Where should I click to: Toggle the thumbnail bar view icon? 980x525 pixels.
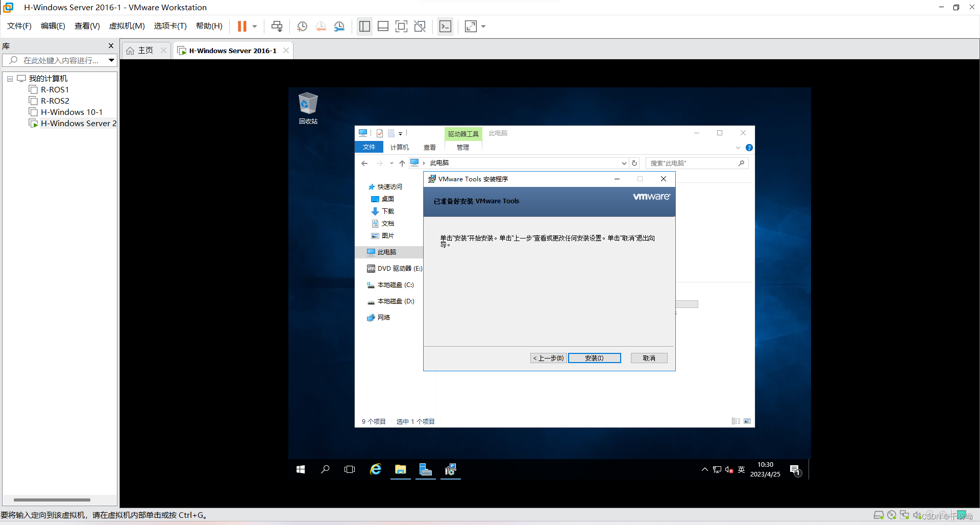pos(383,26)
